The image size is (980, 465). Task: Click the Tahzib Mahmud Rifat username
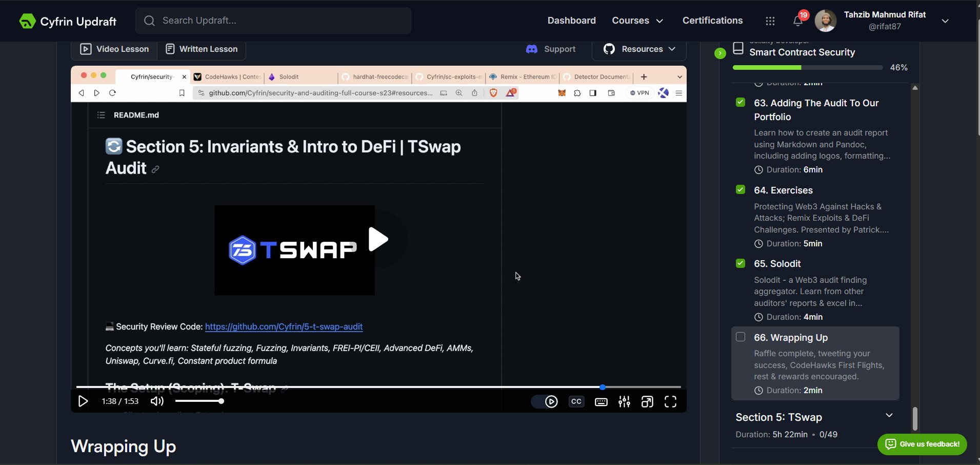[885, 14]
